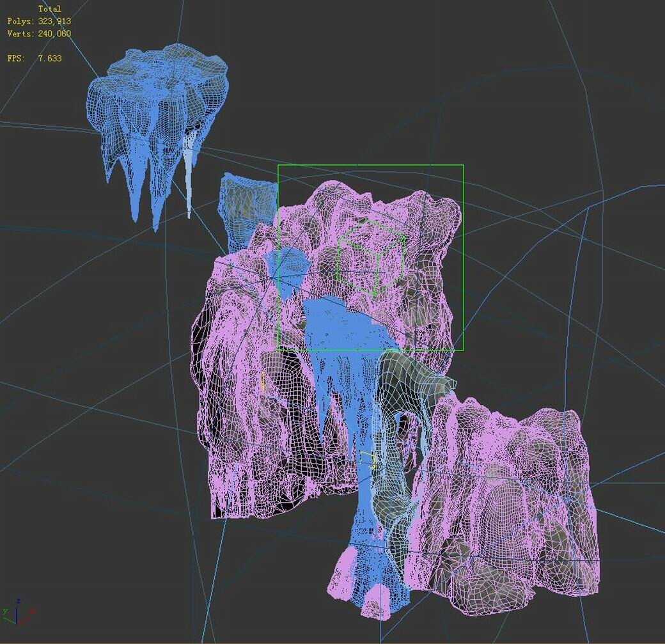Screen dimensions: 665x644
Task: Click the Total heading in viewport statistics
Action: pyautogui.click(x=50, y=8)
